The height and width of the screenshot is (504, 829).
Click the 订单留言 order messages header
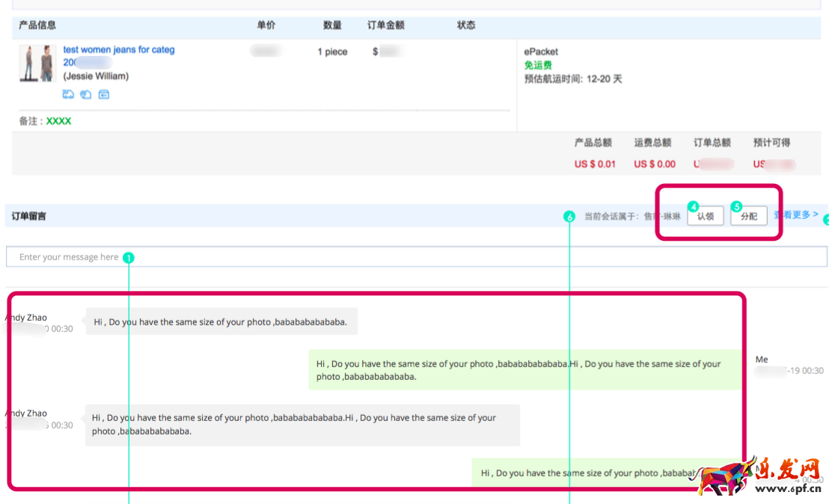point(30,215)
